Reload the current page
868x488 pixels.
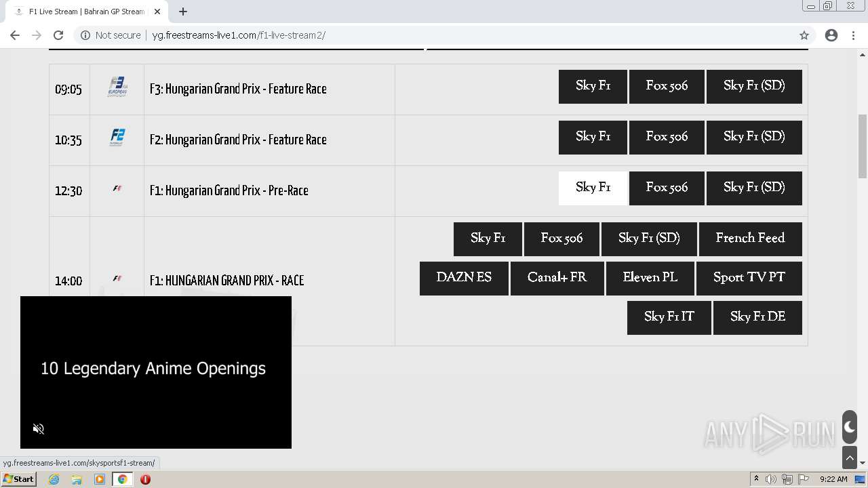pyautogui.click(x=58, y=35)
